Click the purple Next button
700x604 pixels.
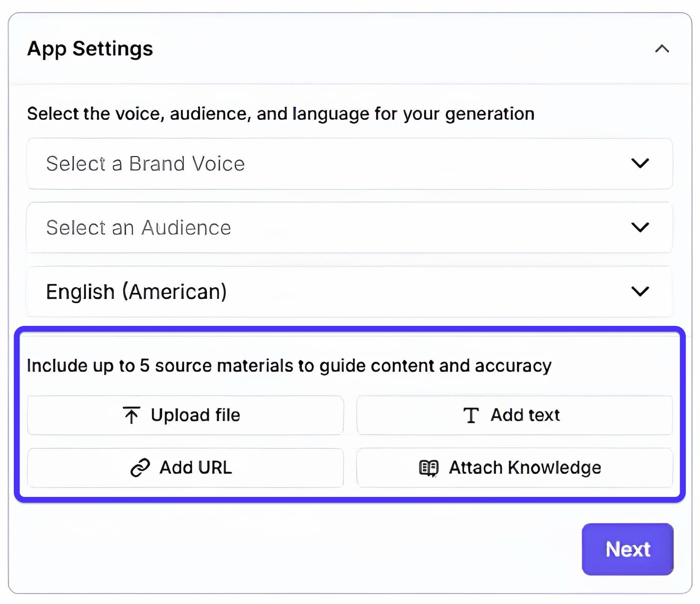[628, 549]
